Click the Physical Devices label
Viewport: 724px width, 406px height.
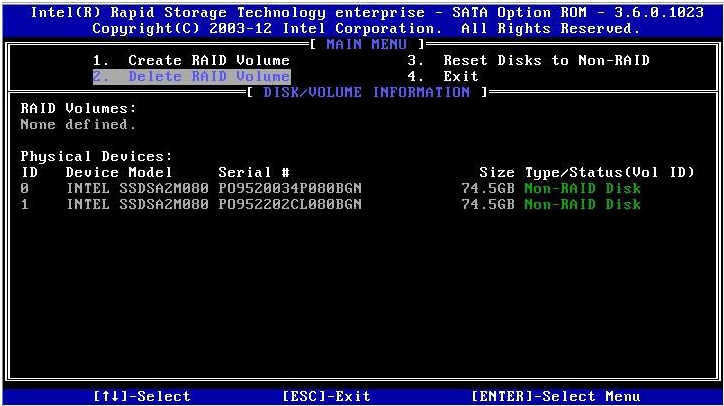pos(97,157)
